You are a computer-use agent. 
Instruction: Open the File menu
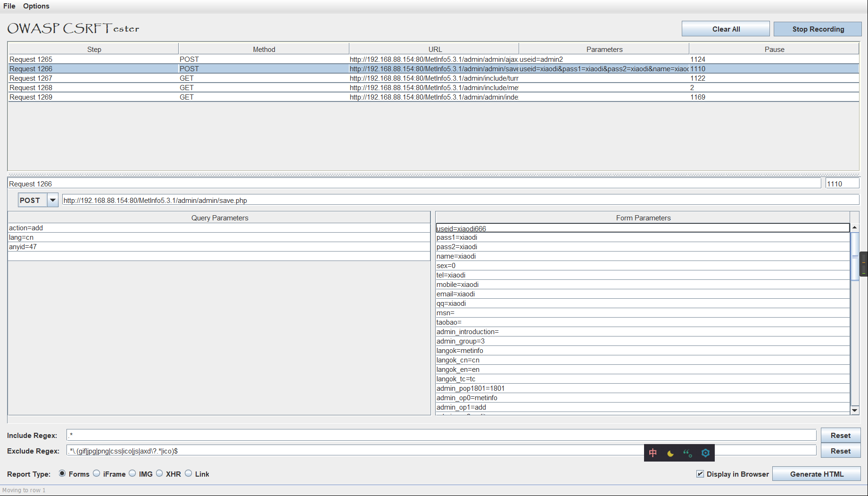pyautogui.click(x=9, y=6)
